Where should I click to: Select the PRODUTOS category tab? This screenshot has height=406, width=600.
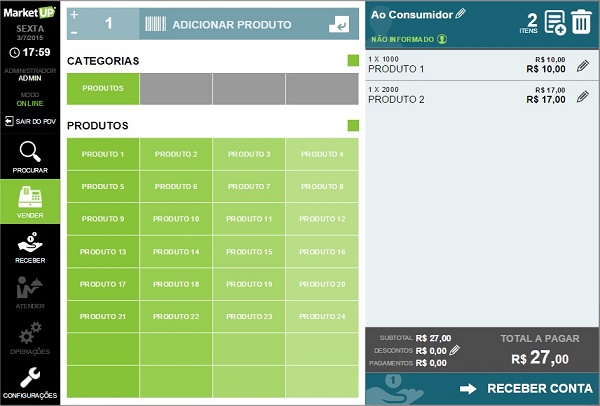tap(103, 89)
